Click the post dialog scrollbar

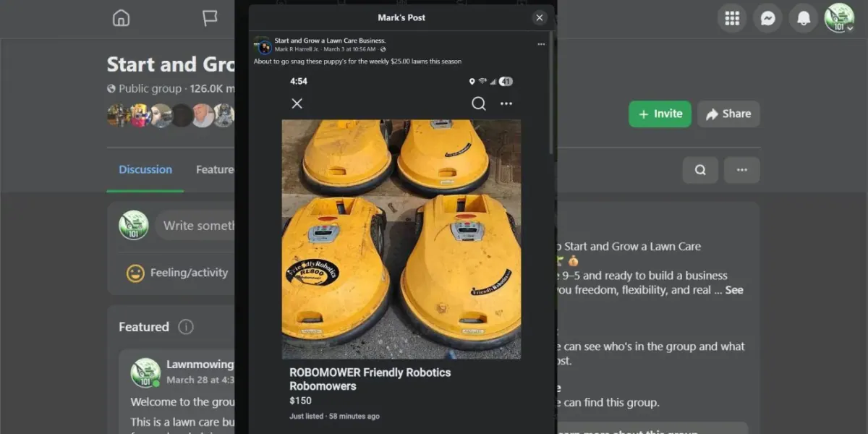tap(552, 92)
